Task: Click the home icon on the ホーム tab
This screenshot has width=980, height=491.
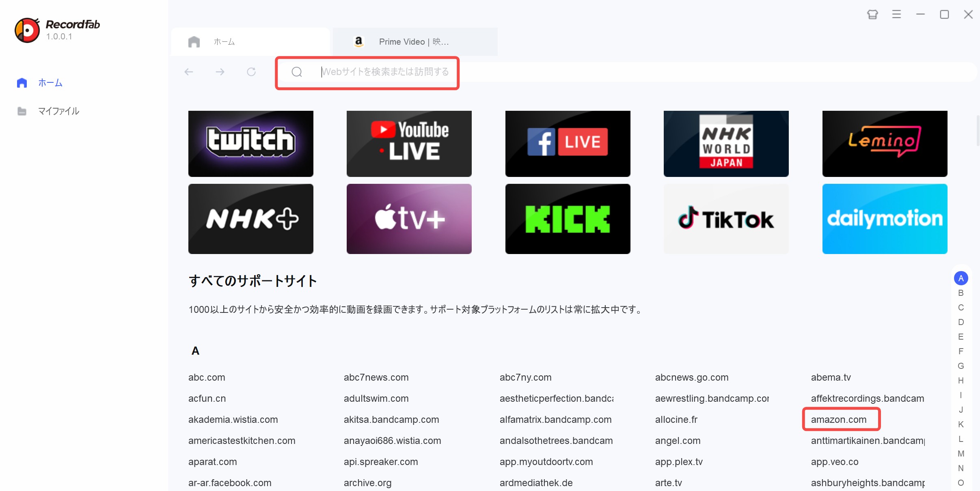Action: 194,41
